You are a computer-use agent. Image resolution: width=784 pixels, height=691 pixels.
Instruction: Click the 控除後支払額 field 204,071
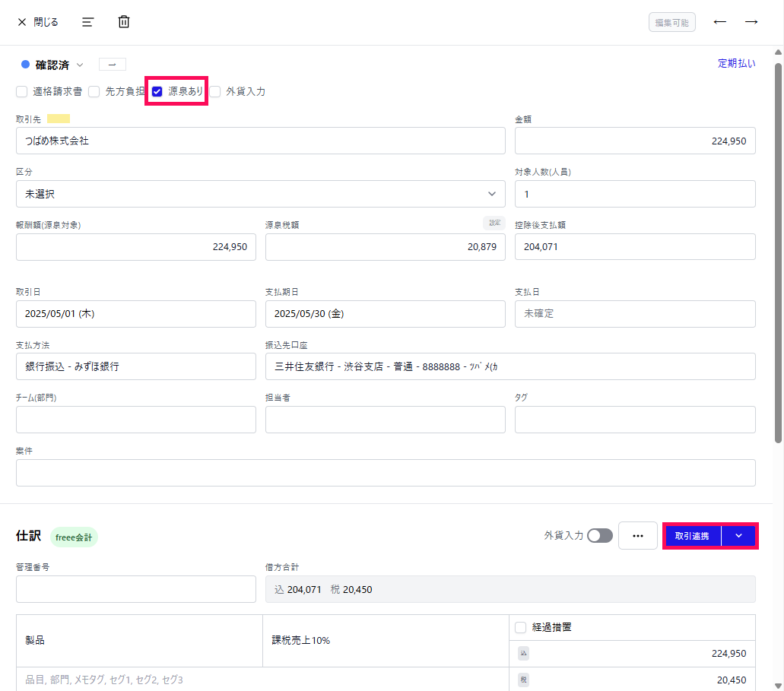tap(635, 246)
